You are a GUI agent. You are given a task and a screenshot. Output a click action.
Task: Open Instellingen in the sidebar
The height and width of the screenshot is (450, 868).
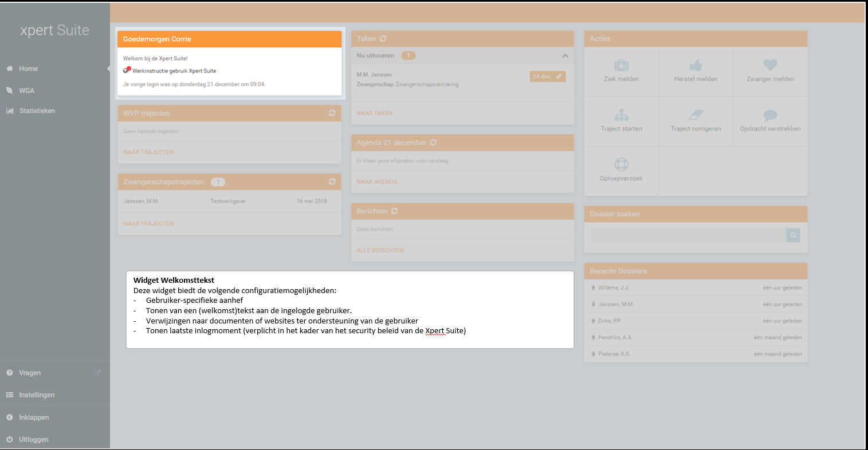click(37, 395)
